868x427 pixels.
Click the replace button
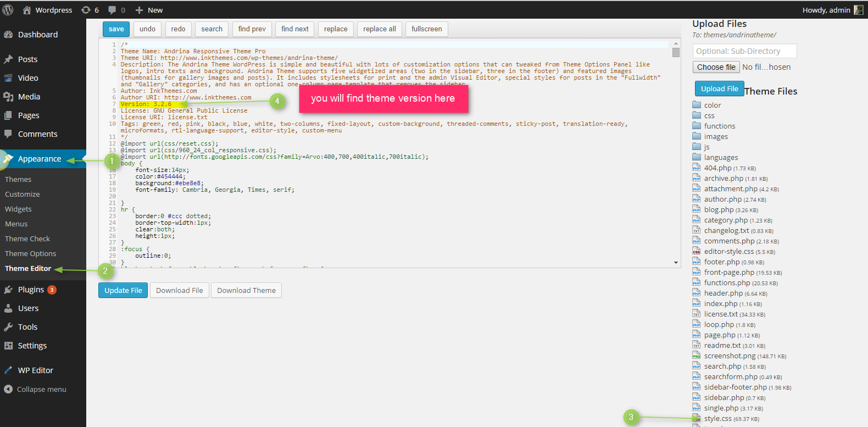pyautogui.click(x=336, y=29)
